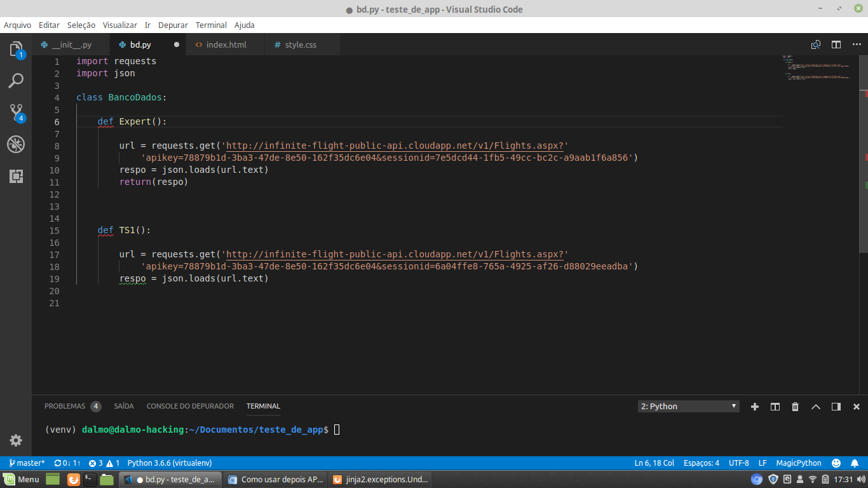Image resolution: width=868 pixels, height=488 pixels.
Task: Open notifications bell in status bar
Action: point(855,463)
